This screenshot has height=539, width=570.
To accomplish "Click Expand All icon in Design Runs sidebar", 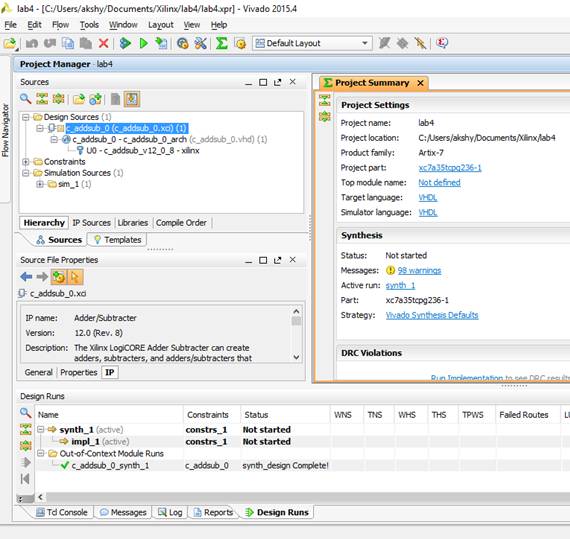I will [x=25, y=445].
